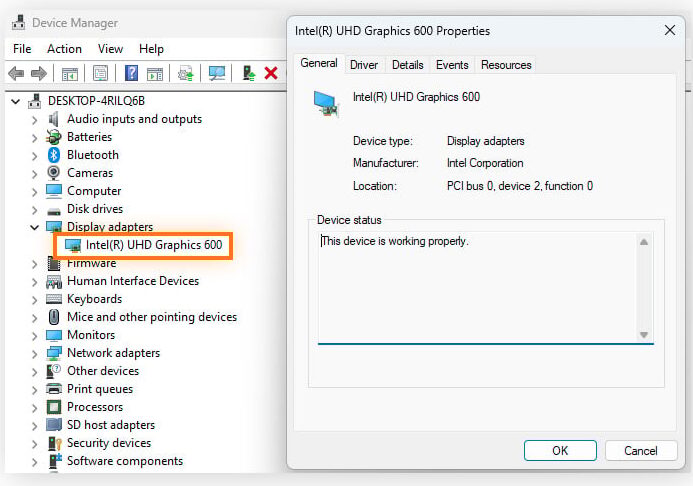This screenshot has width=693, height=486.
Task: Click OK in Properties dialog
Action: 560,451
